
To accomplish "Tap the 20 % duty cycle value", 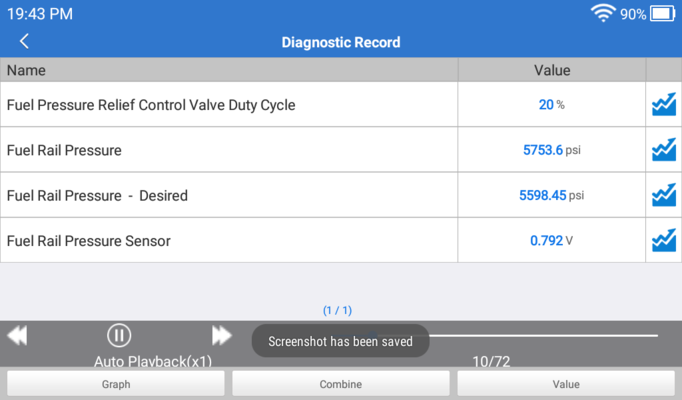I will 552,105.
